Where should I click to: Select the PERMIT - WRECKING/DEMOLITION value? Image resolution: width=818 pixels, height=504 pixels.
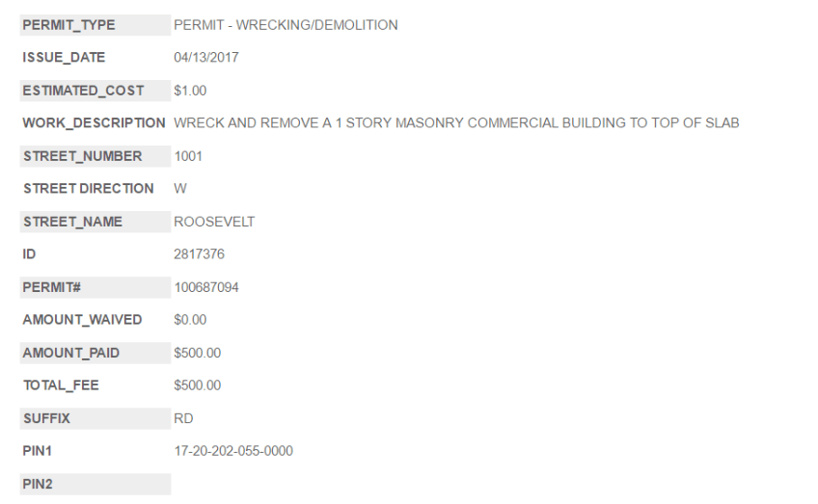pos(286,25)
